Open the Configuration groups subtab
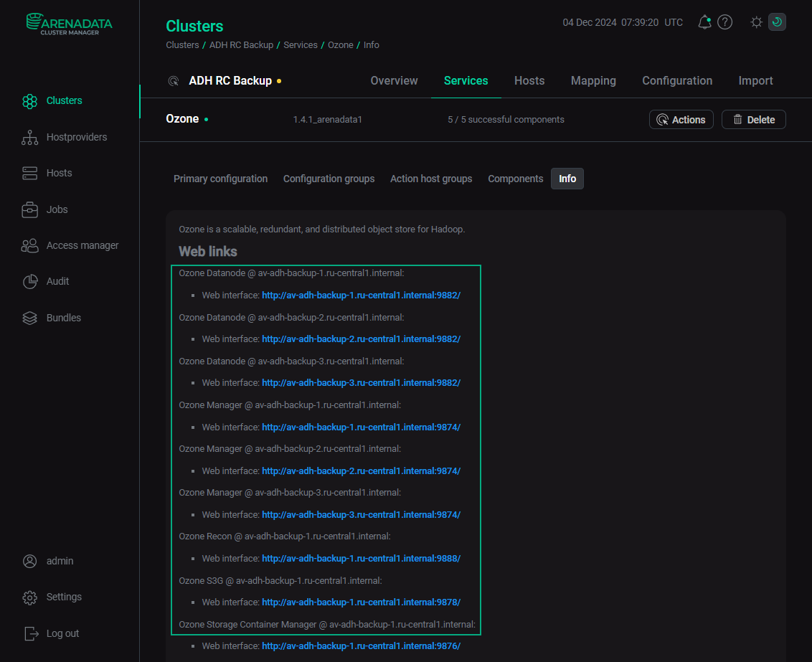Image resolution: width=812 pixels, height=662 pixels. tap(329, 179)
